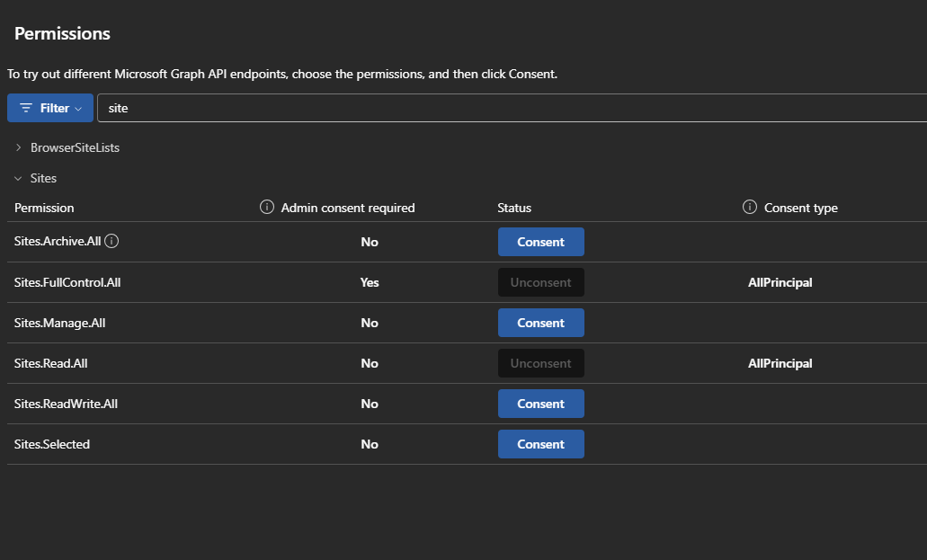Click the Admin consent required header text
The width and height of the screenshot is (927, 560).
pyautogui.click(x=348, y=208)
